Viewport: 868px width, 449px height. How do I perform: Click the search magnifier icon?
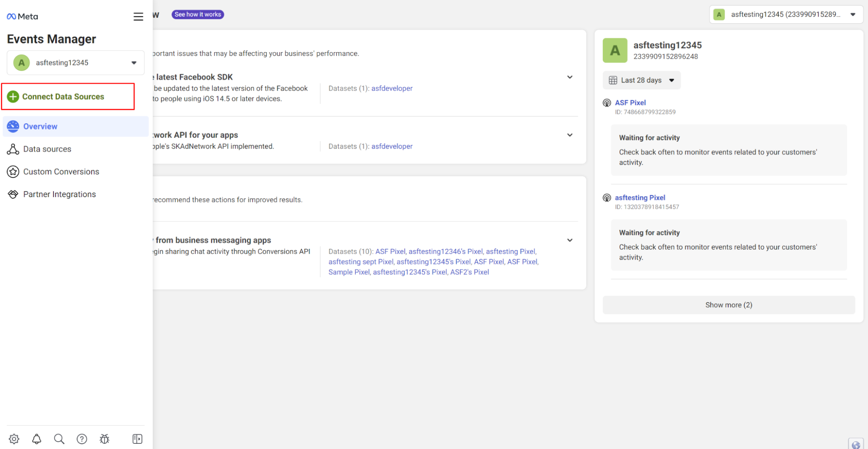tap(59, 439)
